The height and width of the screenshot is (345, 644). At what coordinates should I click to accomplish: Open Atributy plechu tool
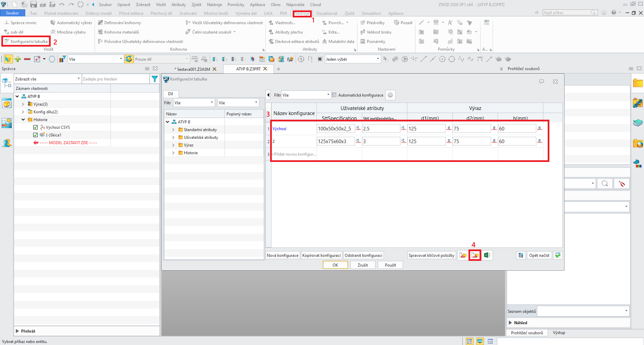[286, 32]
